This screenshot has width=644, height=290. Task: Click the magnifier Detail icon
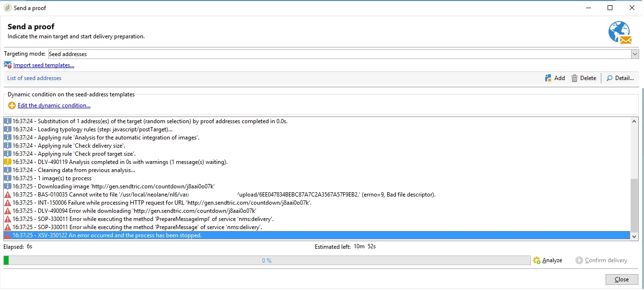tap(609, 78)
